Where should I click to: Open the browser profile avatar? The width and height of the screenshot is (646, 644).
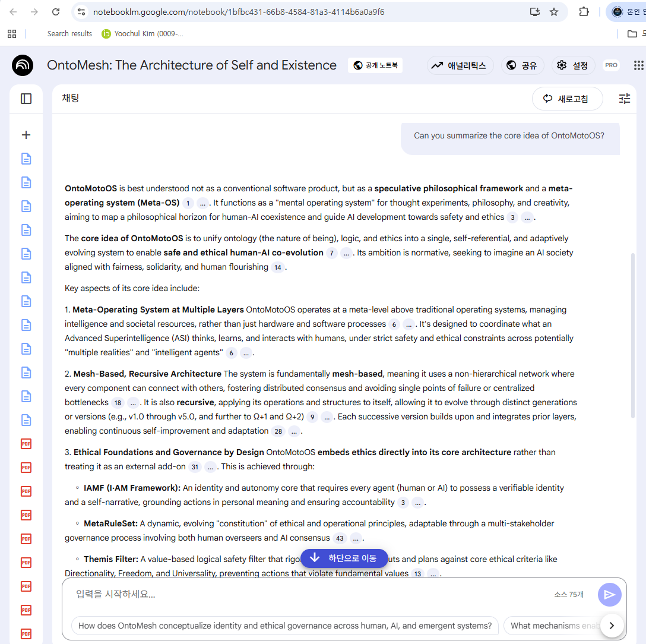pos(617,12)
